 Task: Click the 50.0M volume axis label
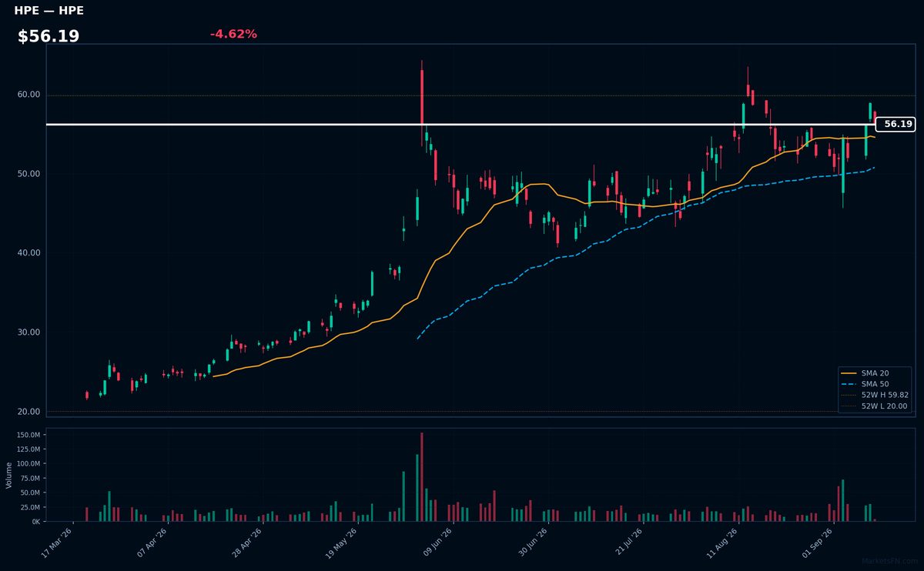click(x=29, y=493)
